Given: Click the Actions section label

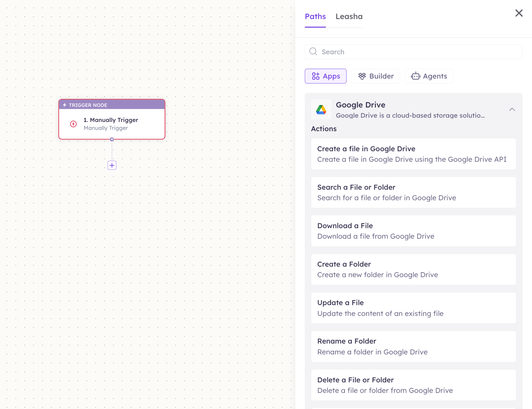Looking at the screenshot, I should [x=324, y=129].
